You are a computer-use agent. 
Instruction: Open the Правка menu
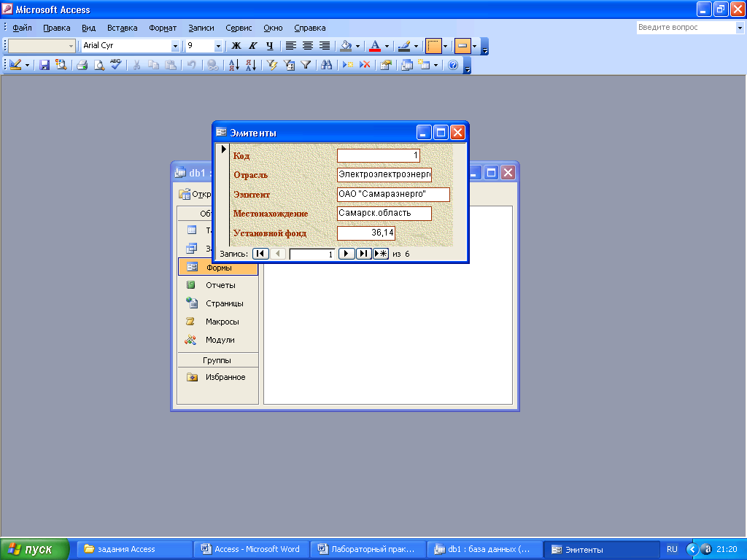click(x=57, y=28)
